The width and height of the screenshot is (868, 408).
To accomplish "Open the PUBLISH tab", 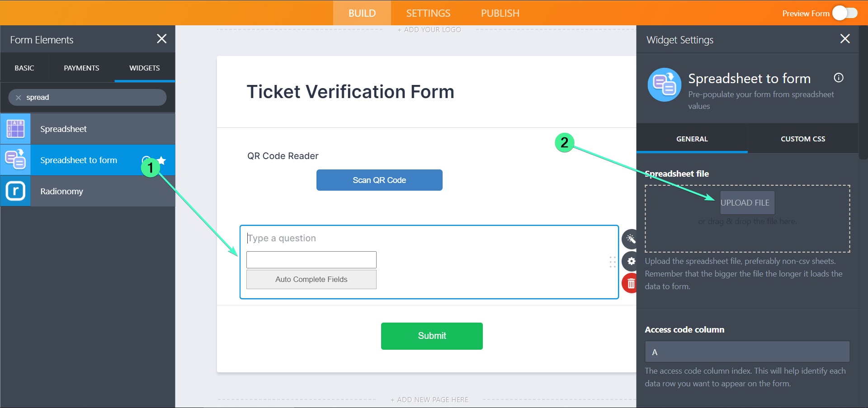I will click(500, 13).
